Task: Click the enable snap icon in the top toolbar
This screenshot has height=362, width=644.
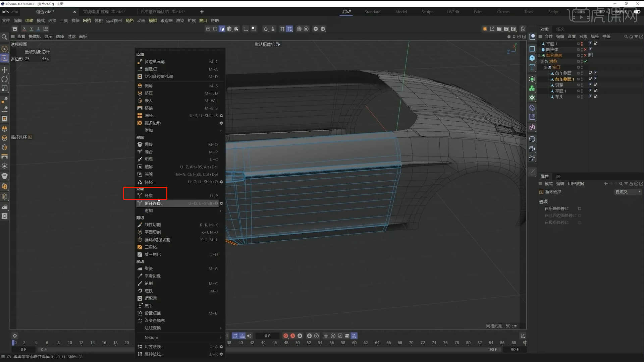Action: (x=282, y=29)
